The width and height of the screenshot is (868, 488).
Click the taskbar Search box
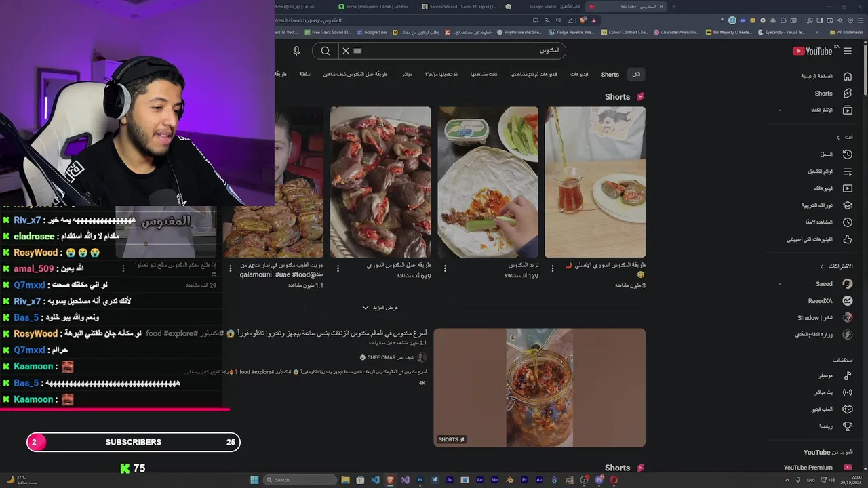tap(300, 480)
